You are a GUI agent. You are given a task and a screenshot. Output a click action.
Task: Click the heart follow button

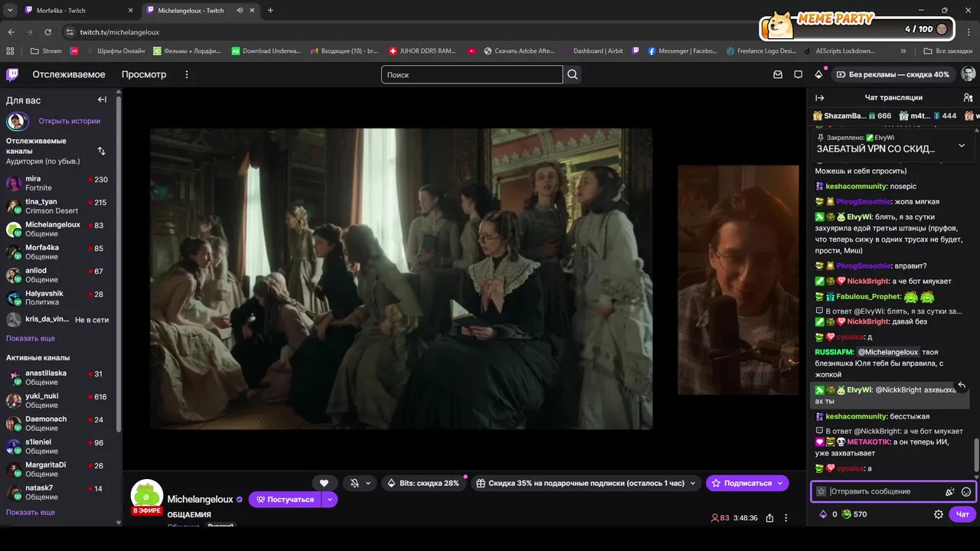tap(324, 483)
